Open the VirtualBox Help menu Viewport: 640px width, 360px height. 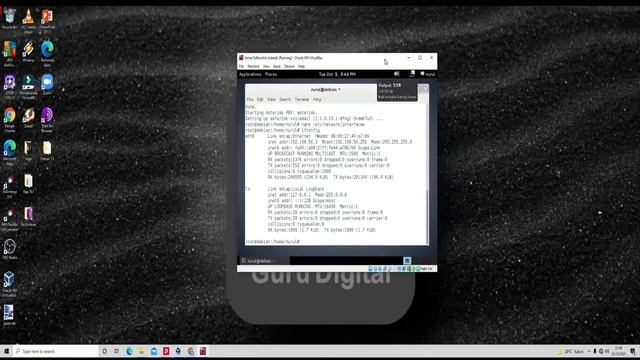point(301,66)
